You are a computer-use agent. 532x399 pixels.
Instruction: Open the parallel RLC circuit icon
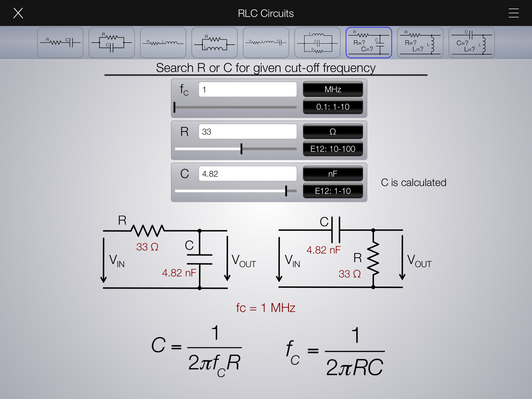317,43
